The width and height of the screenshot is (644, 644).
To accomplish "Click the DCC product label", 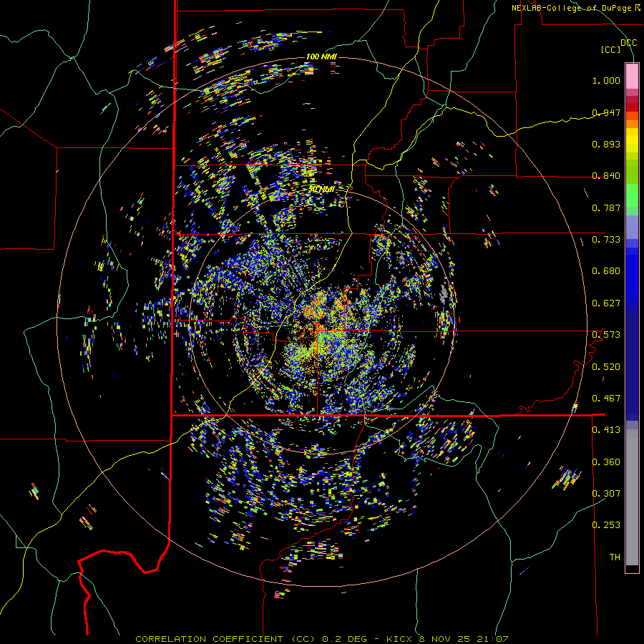I will [629, 42].
